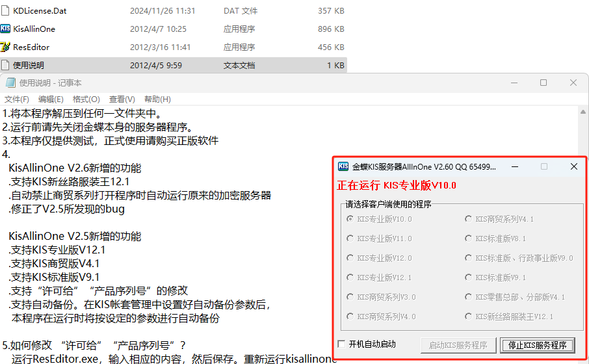Click the 456 KB size cell

(331, 47)
